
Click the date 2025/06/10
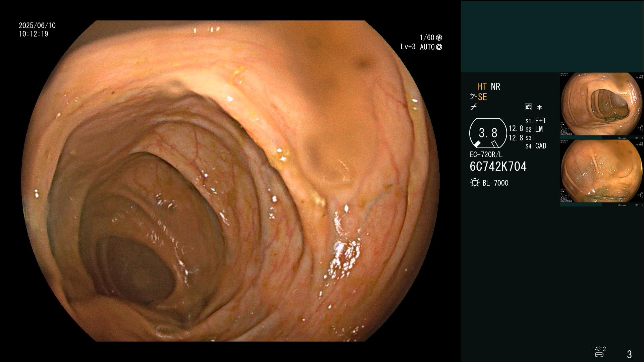click(37, 25)
